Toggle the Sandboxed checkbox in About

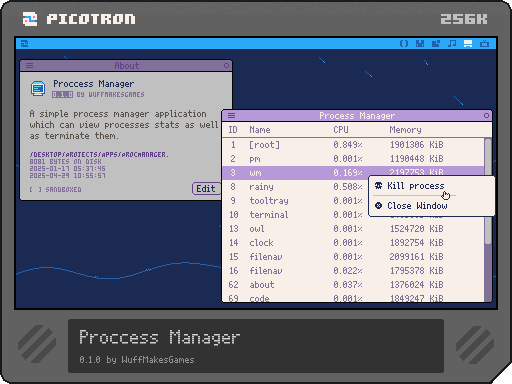[x=35, y=189]
